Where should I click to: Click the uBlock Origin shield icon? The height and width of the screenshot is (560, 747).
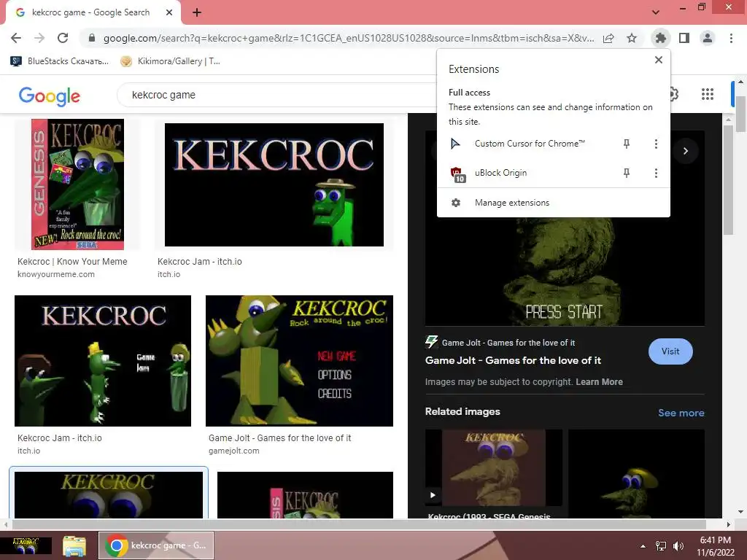pos(457,174)
